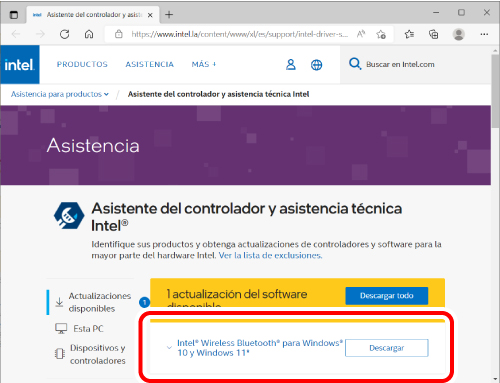Open the Edge profile avatar icon
The height and width of the screenshot is (383, 500).
click(459, 34)
